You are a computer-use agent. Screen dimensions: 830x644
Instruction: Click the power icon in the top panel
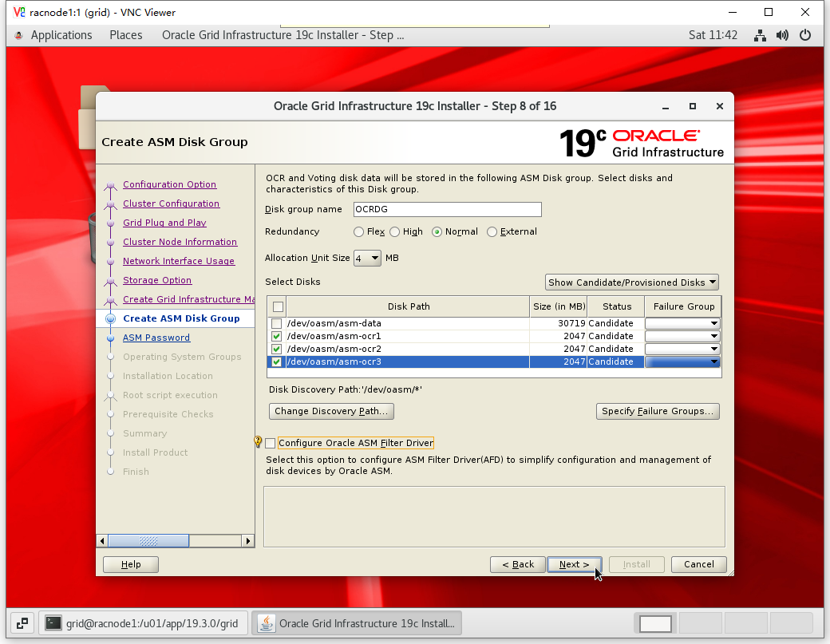tap(805, 35)
